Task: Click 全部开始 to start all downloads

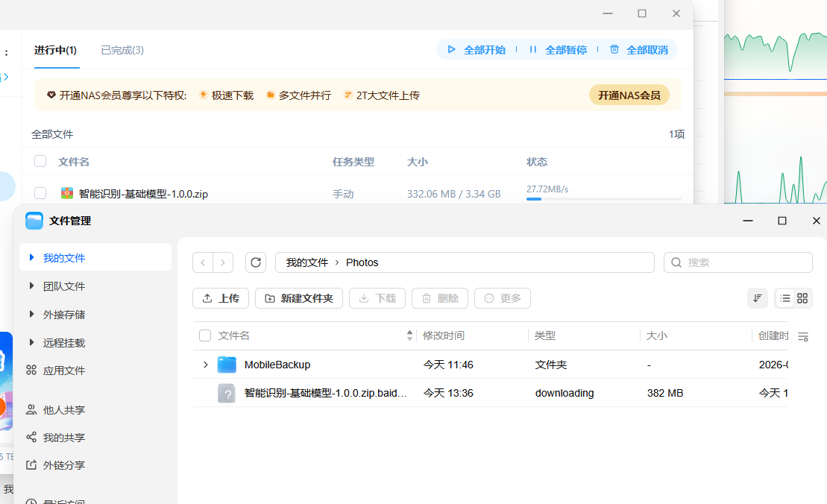Action: (477, 50)
